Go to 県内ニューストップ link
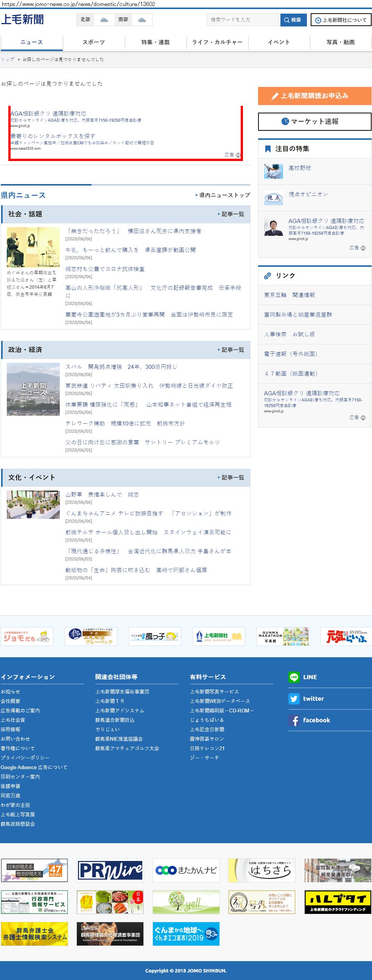Viewport: 372px width, 980px height. 223,195
